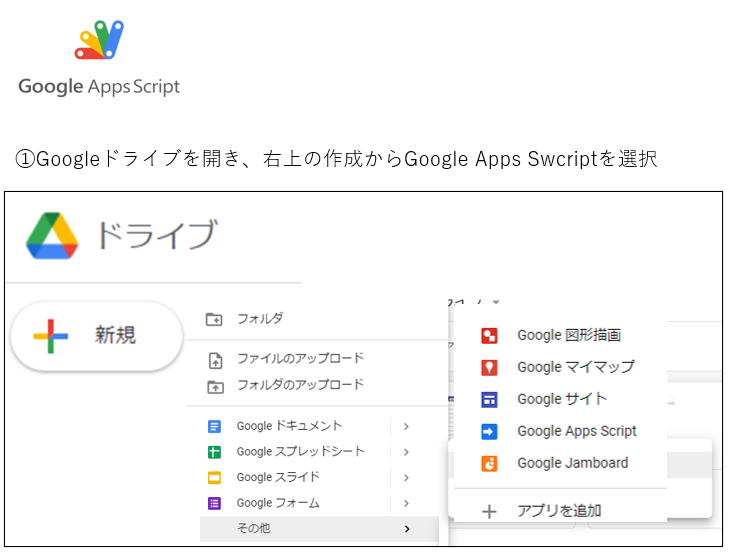Screen dimensions: 730x554
Task: Click the blue Apps Script arrow icon
Action: pos(489,432)
